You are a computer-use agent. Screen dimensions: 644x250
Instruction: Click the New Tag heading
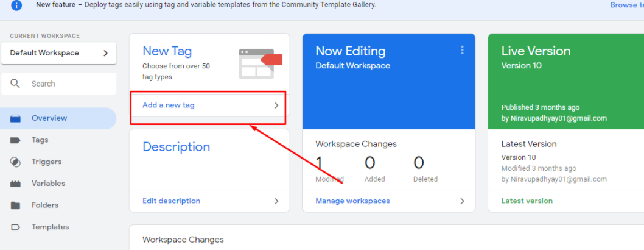click(167, 51)
